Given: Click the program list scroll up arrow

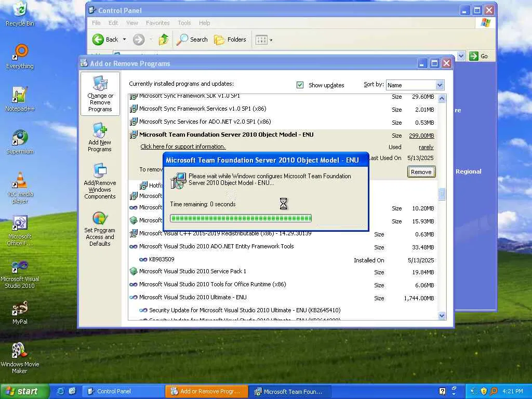Looking at the screenshot, I should click(x=442, y=98).
